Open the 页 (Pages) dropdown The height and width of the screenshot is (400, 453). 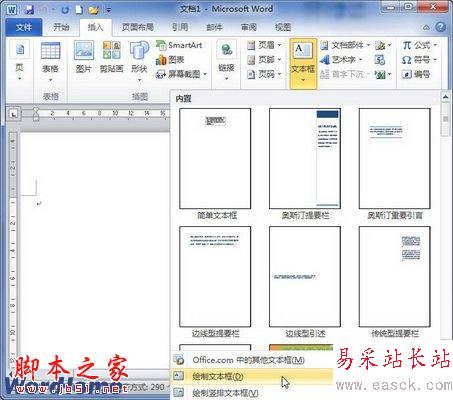(x=20, y=61)
